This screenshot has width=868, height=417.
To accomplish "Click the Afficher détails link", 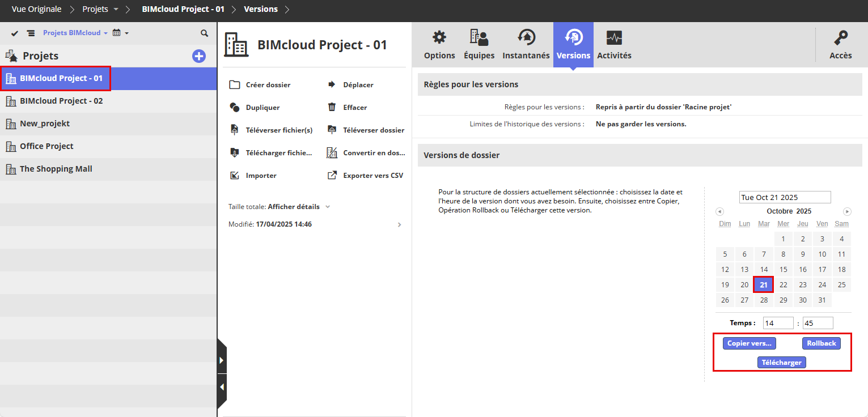I will tap(294, 207).
